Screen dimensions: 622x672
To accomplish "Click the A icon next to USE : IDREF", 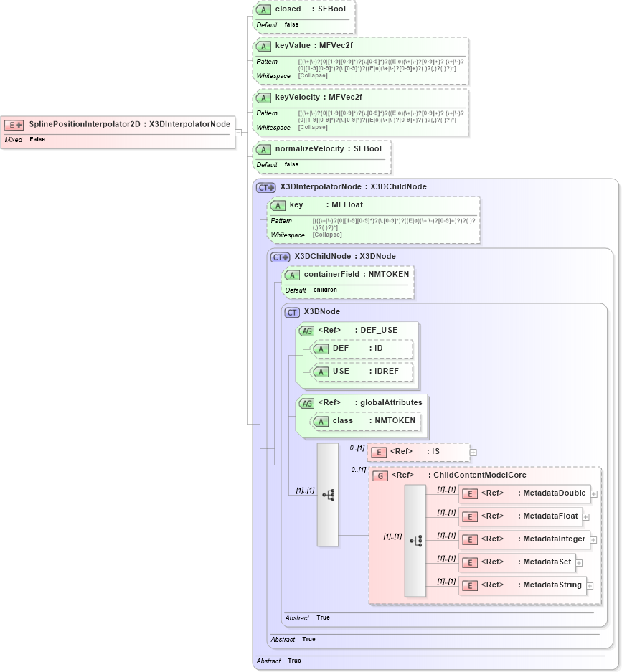I will 321,372.
